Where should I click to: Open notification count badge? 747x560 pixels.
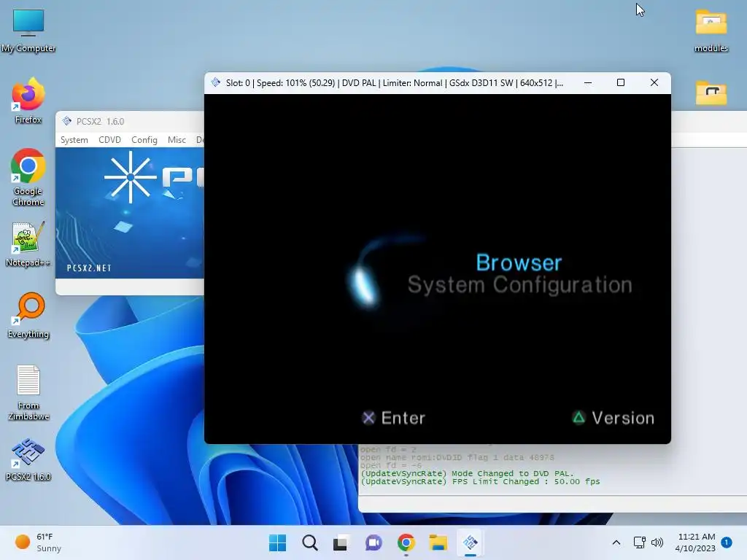pyautogui.click(x=727, y=542)
